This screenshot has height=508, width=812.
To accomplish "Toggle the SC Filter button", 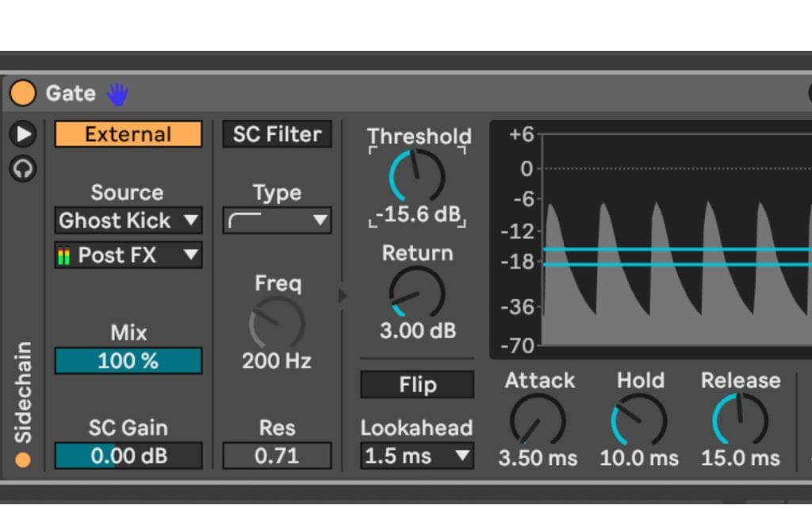I will pyautogui.click(x=277, y=134).
